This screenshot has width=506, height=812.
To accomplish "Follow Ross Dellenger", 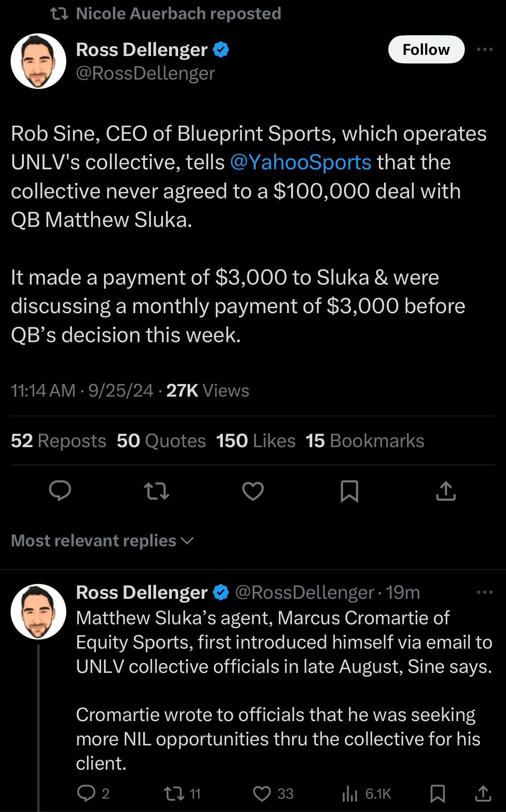I will (x=426, y=49).
